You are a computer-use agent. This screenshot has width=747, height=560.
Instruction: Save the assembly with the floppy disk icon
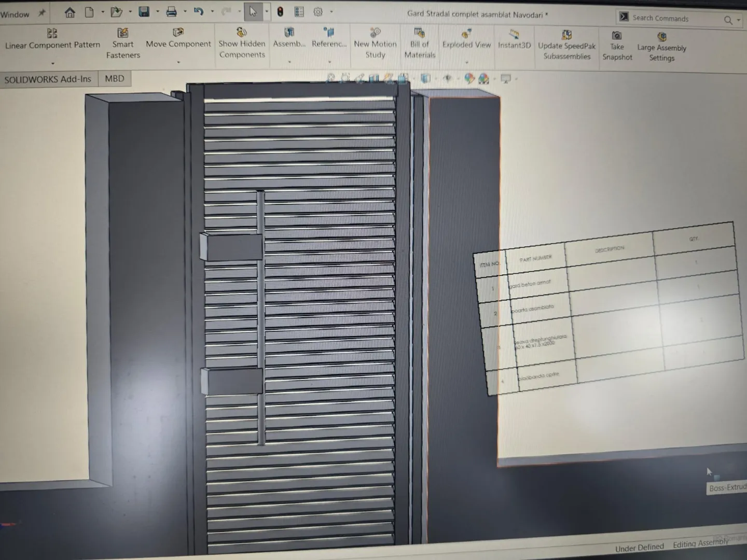coord(144,12)
